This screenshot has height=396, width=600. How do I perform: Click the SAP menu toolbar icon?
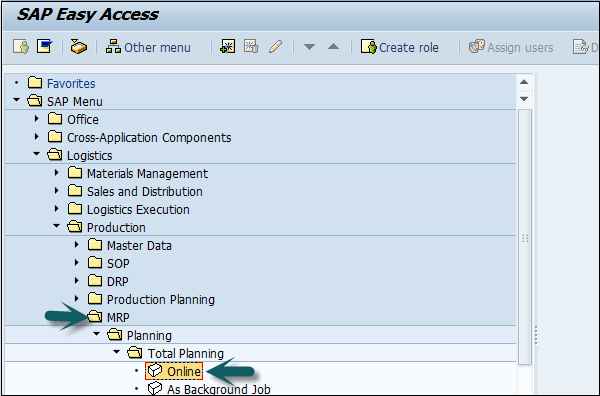tap(44, 47)
